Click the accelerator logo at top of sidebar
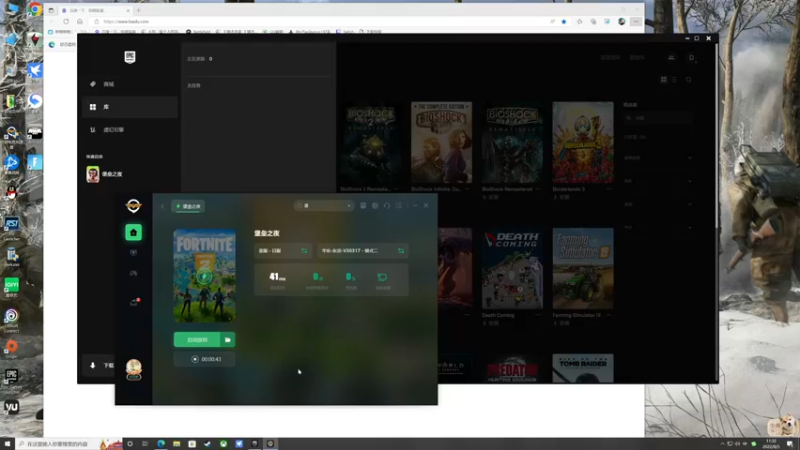 [134, 206]
